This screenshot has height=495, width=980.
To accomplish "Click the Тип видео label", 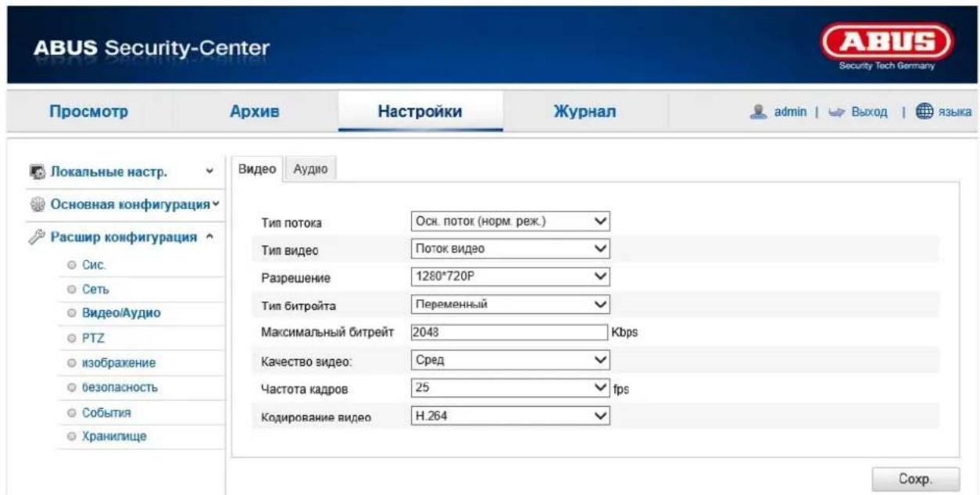I will click(288, 251).
